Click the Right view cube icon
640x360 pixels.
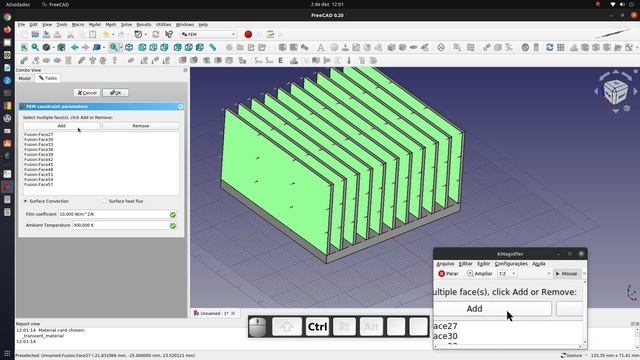(164, 47)
